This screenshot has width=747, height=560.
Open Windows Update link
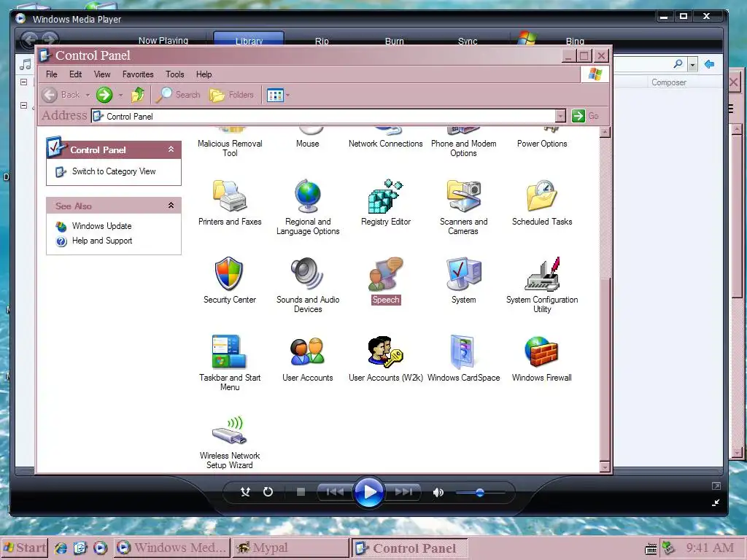(x=101, y=226)
